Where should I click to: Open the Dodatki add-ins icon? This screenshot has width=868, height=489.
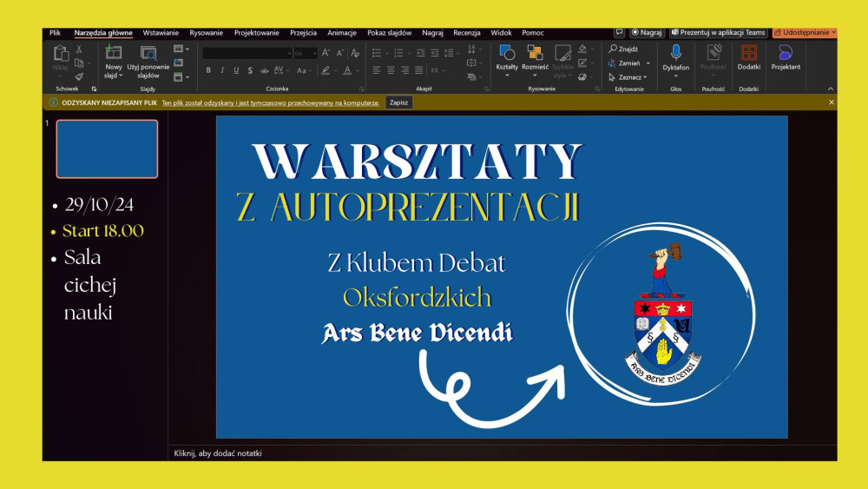click(x=749, y=53)
